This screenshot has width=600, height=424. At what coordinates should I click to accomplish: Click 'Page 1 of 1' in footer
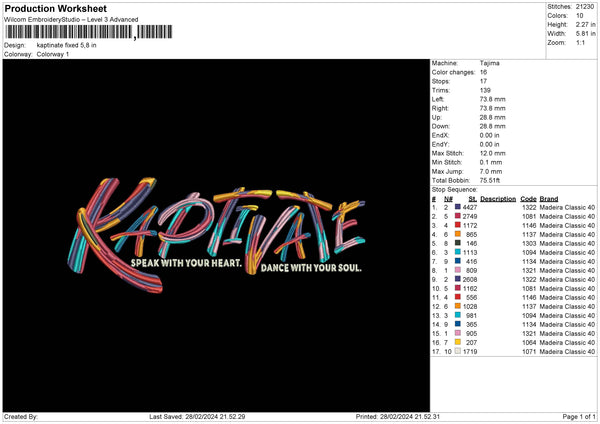coord(579,417)
